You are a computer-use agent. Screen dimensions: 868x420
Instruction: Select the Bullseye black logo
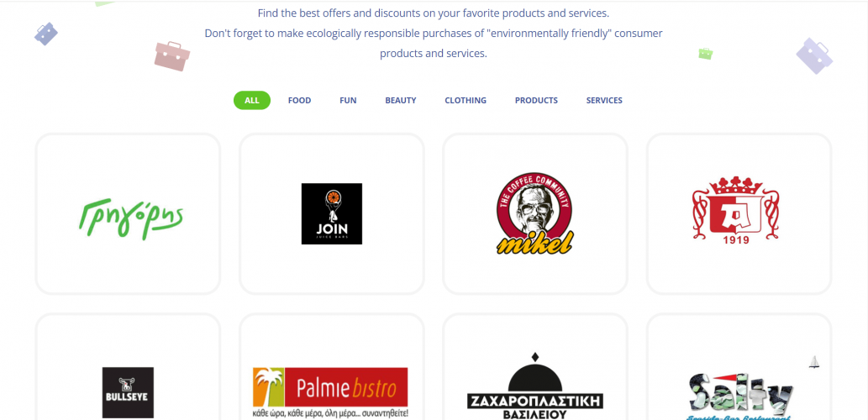(x=128, y=392)
